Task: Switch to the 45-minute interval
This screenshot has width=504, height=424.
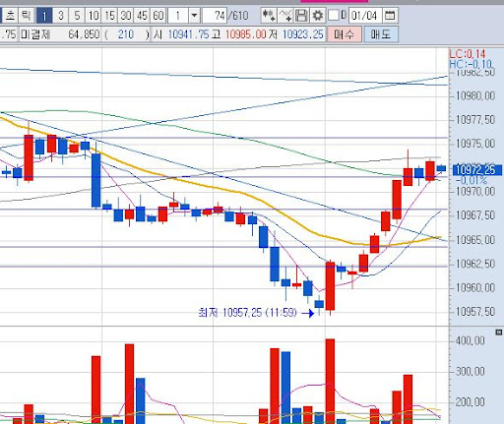Action: click(142, 16)
